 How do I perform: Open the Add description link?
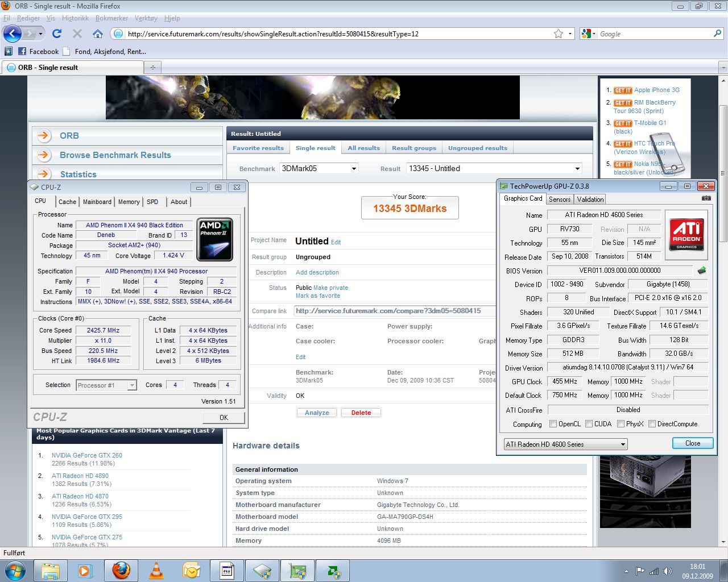pos(317,272)
